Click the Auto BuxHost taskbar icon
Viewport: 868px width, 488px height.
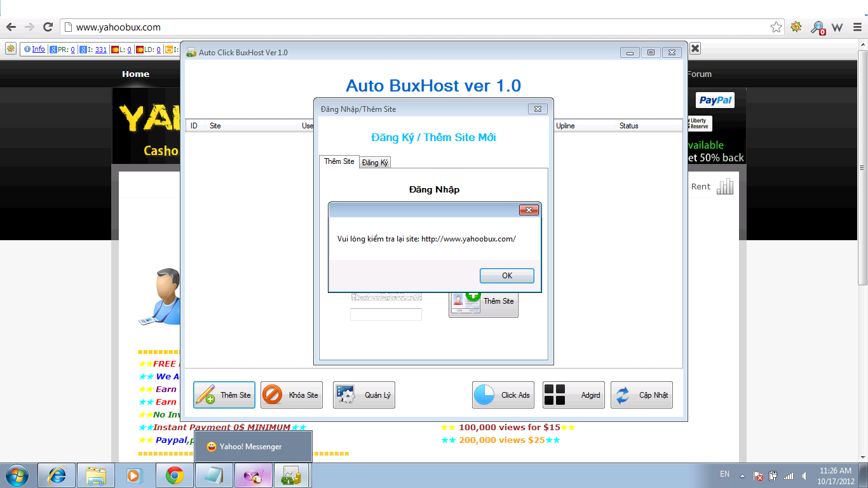(x=292, y=475)
